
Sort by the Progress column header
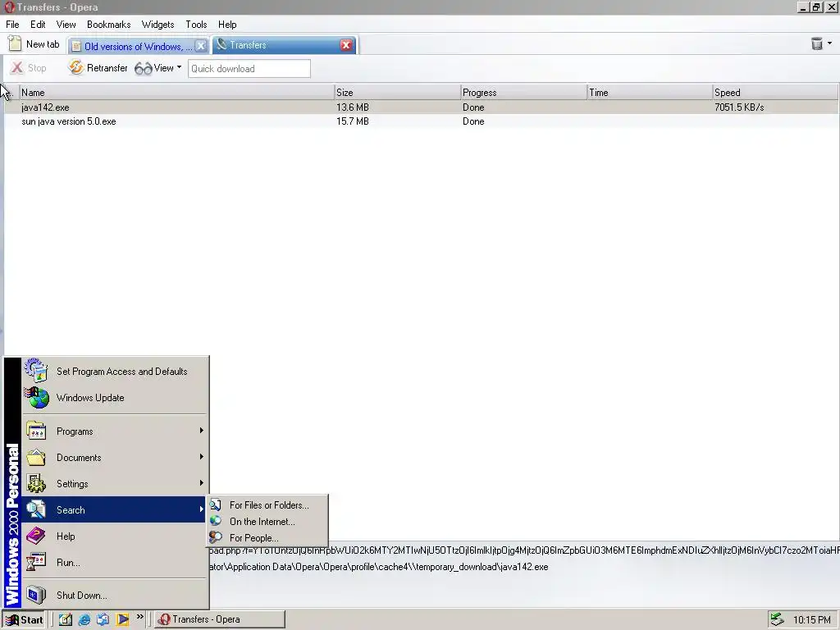(524, 92)
